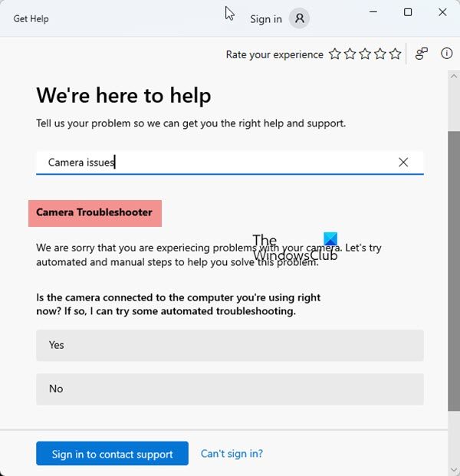
Task: Open the feedback icon next to rating
Action: [x=422, y=54]
